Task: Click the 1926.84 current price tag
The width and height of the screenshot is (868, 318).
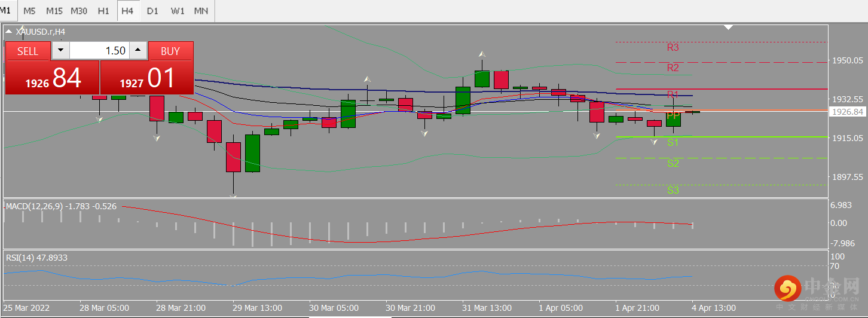Action: click(848, 112)
